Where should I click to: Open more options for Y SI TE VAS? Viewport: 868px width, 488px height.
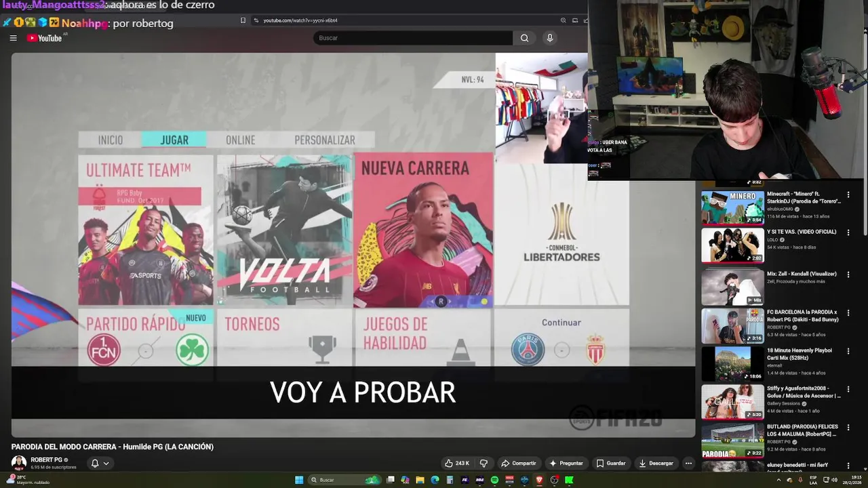tap(848, 232)
